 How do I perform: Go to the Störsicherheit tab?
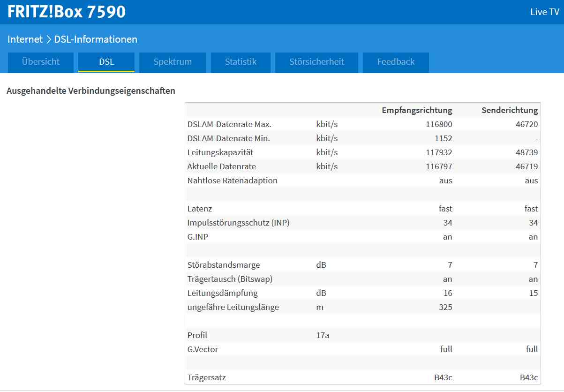[316, 62]
